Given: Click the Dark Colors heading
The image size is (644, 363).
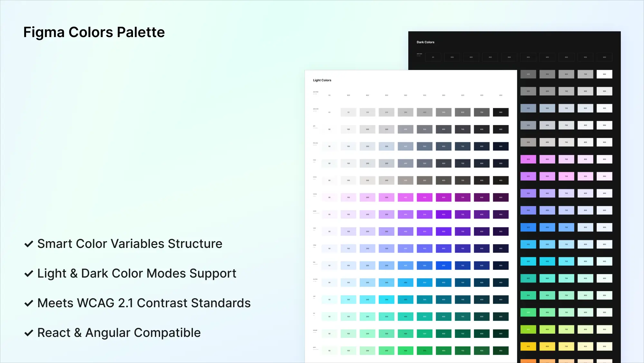Looking at the screenshot, I should (x=425, y=42).
